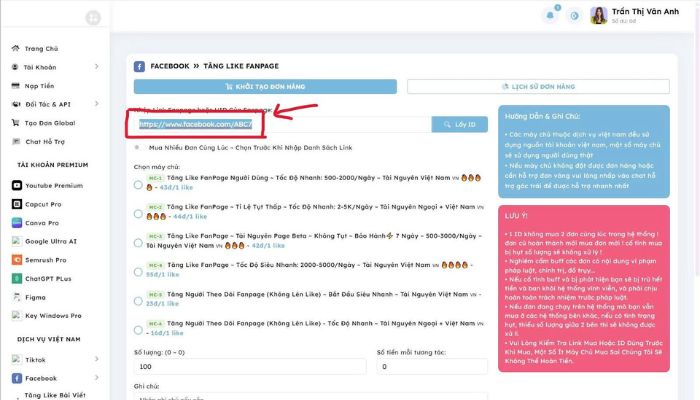This screenshot has height=400, width=700.
Task: Click the Nạp Tiền card icon
Action: pos(16,86)
